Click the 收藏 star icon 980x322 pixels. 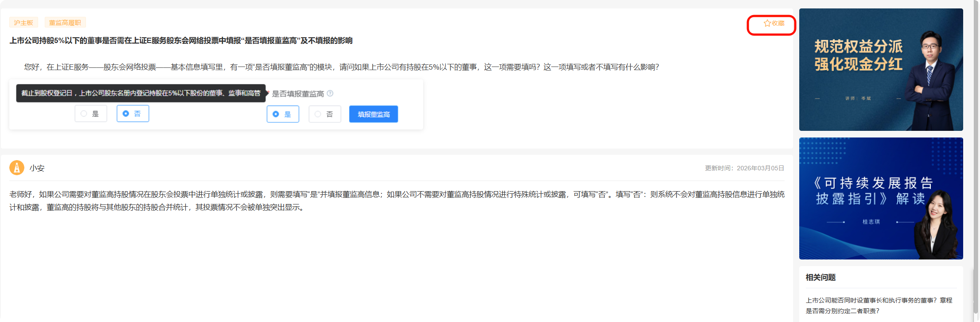pos(767,23)
